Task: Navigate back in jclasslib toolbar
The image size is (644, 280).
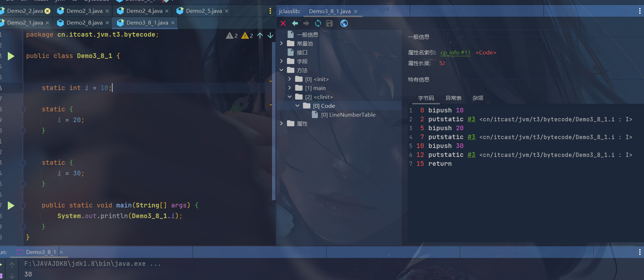Action: [295, 23]
